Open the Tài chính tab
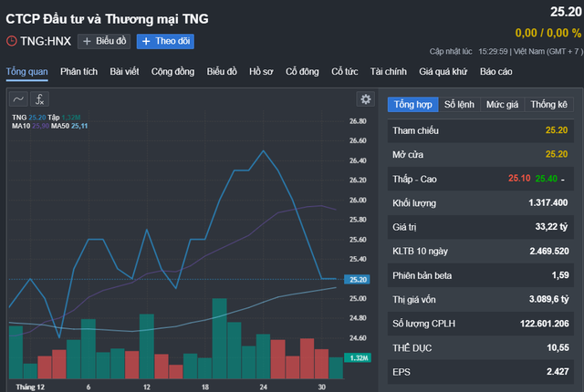This screenshot has width=584, height=392. click(x=389, y=71)
